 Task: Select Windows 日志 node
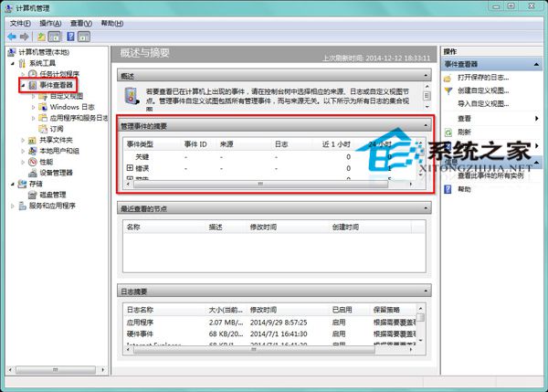(72, 107)
